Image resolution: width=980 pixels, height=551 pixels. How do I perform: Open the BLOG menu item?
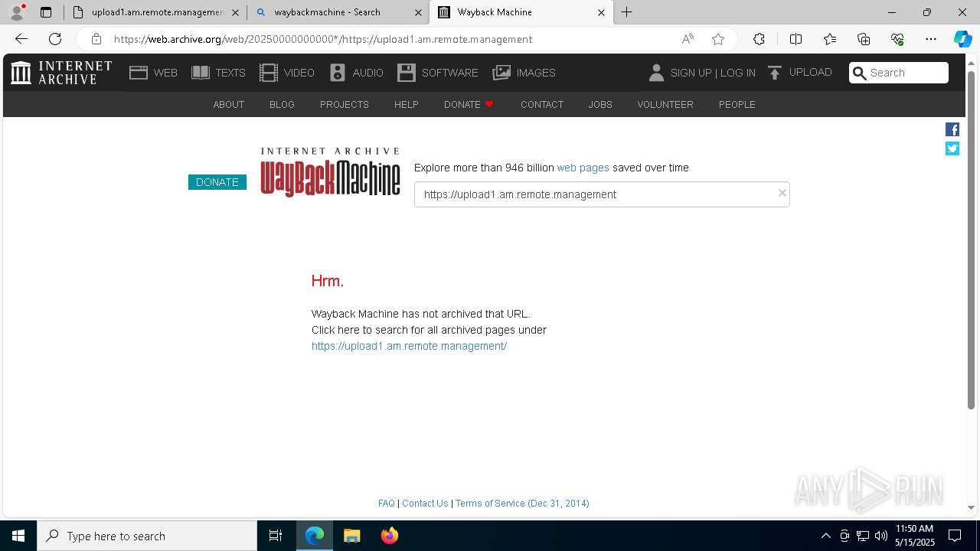(x=282, y=105)
